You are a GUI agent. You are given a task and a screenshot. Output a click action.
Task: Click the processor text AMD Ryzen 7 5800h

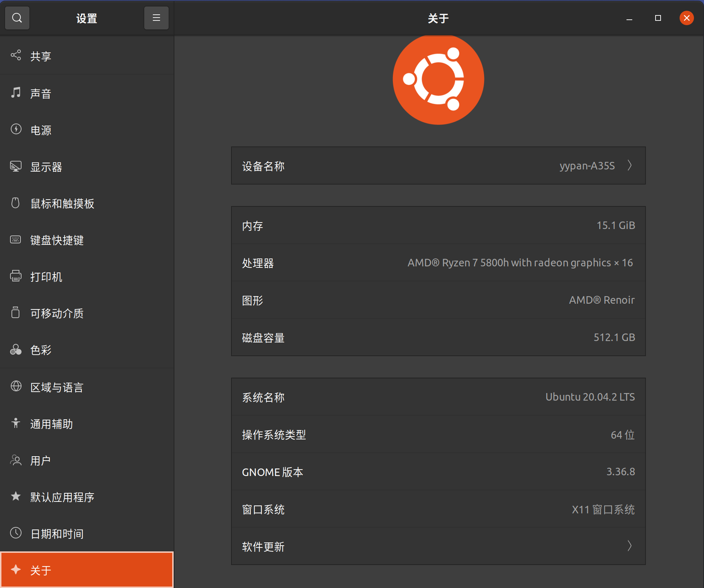(520, 263)
